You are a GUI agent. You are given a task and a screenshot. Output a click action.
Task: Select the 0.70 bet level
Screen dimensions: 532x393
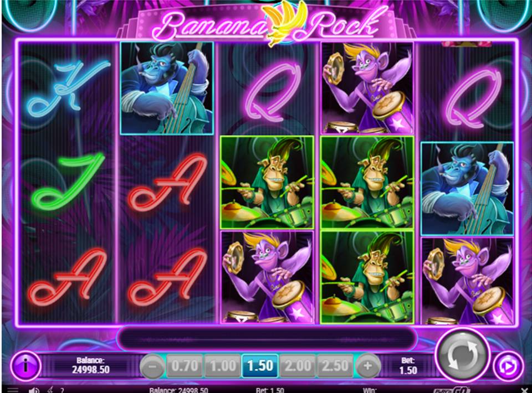click(185, 366)
